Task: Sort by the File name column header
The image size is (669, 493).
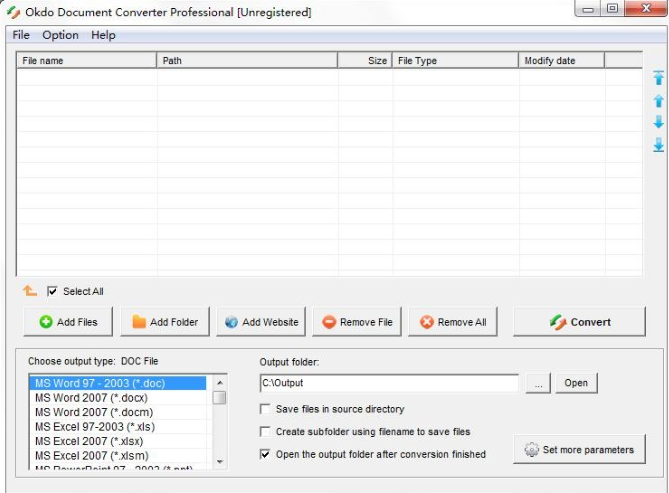Action: (87, 61)
